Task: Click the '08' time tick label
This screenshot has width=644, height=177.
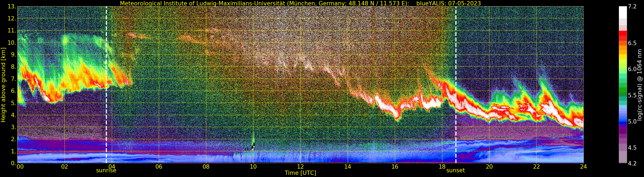Action: (x=206, y=167)
